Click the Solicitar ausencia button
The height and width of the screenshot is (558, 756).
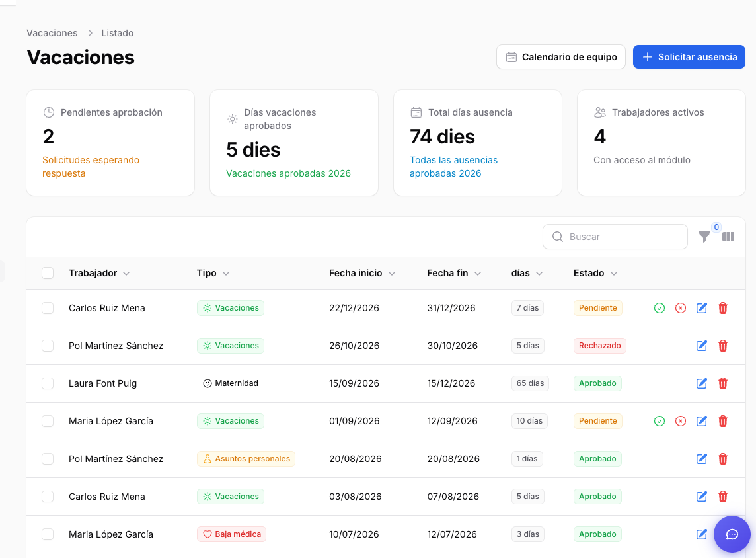pos(689,57)
